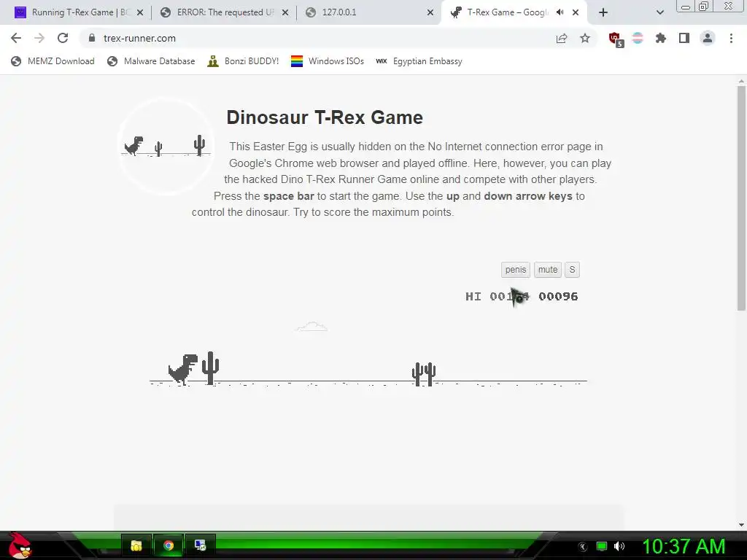
Task: Bookmark this page with the star icon
Action: 585,38
